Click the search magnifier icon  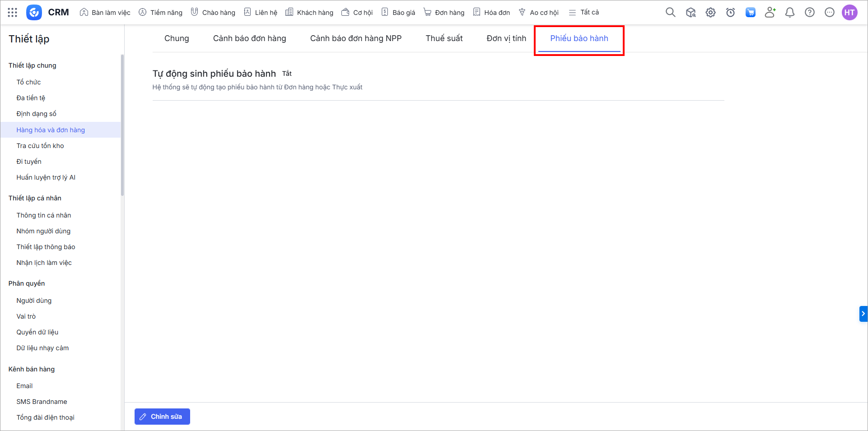(x=670, y=13)
